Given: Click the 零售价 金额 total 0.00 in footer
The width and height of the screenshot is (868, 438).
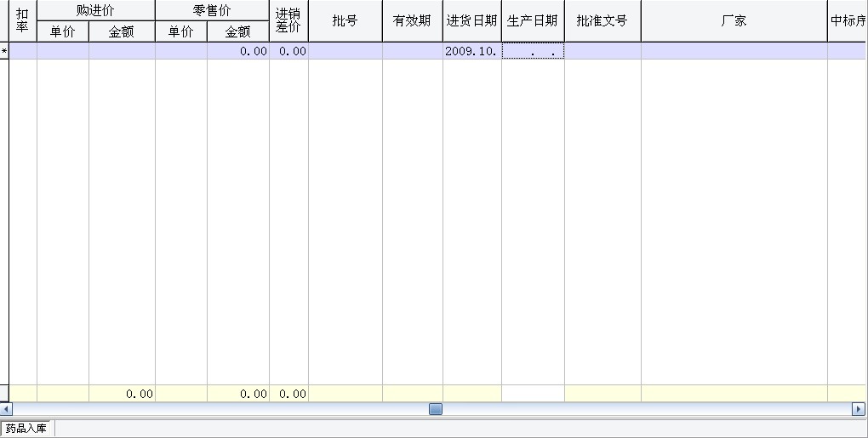Looking at the screenshot, I should 238,394.
